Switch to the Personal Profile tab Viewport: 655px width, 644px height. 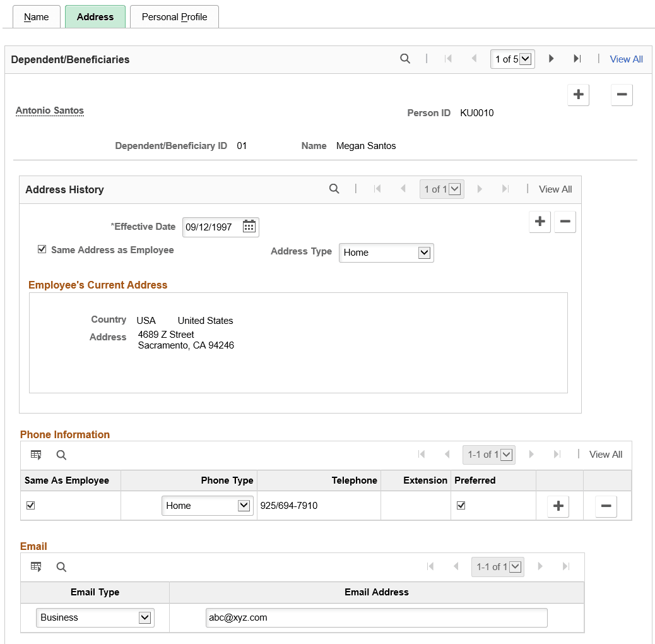pos(174,16)
